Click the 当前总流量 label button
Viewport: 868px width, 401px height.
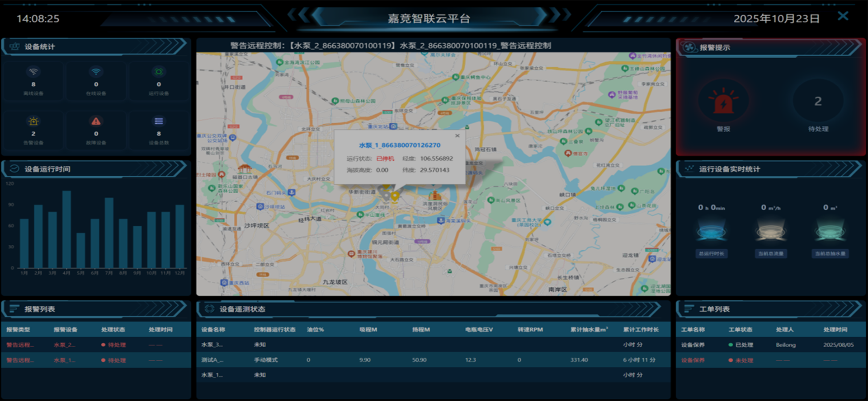(x=771, y=254)
